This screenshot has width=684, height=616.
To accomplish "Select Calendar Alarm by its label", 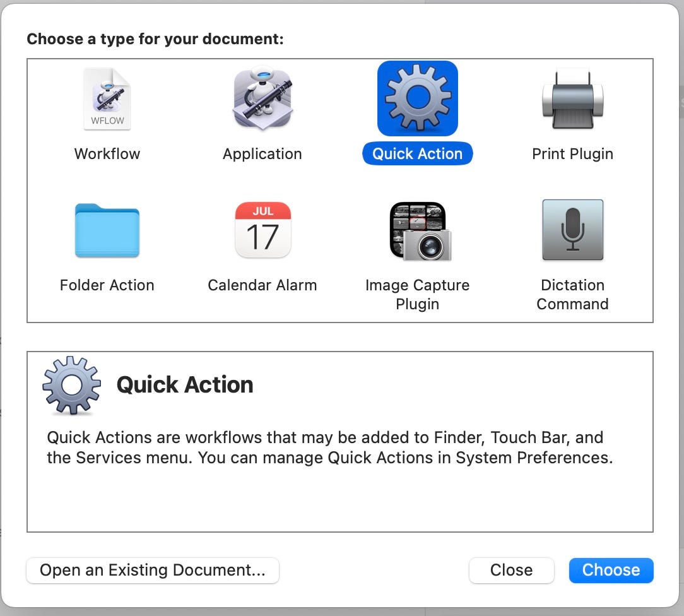I will tap(262, 285).
